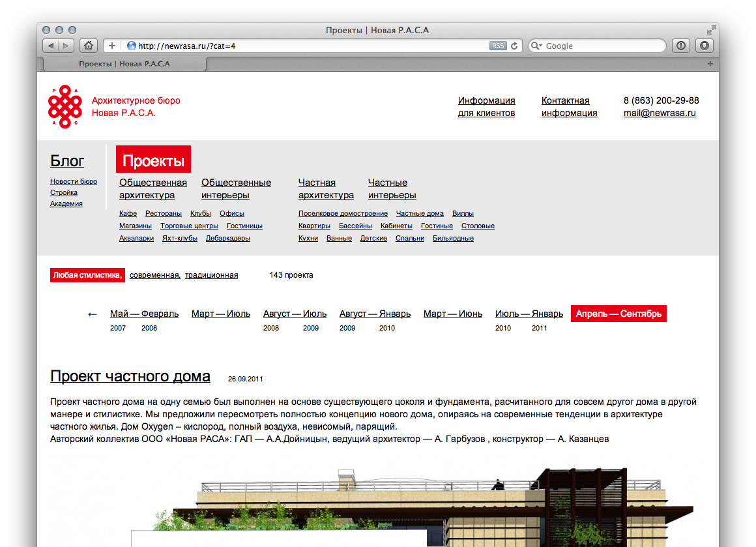Open the downloads arrow button in toolbar
Image resolution: width=756 pixels, height=547 pixels.
(x=704, y=46)
